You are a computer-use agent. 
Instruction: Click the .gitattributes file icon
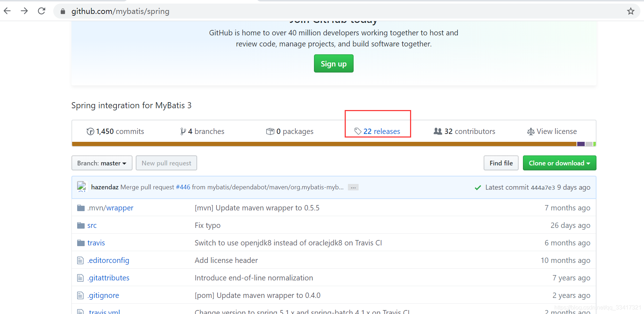click(x=80, y=278)
